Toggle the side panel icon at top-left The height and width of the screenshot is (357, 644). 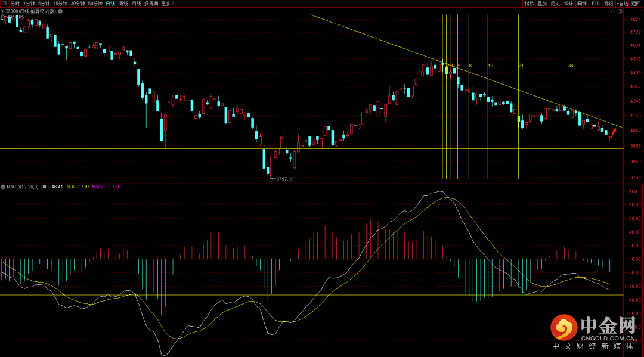(4, 4)
